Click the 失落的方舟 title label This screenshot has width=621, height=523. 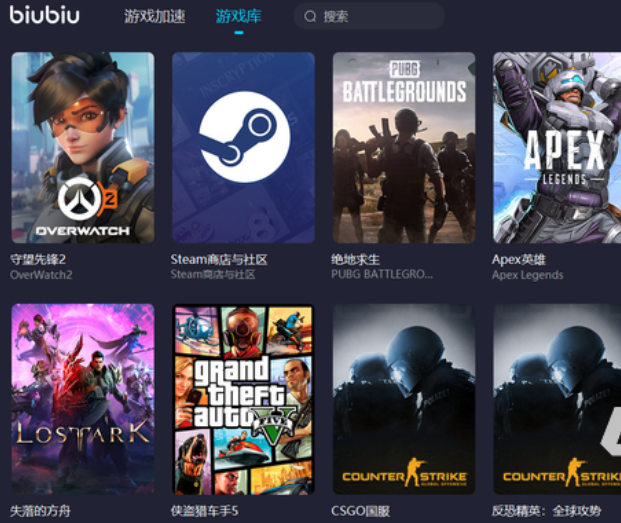(x=40, y=511)
